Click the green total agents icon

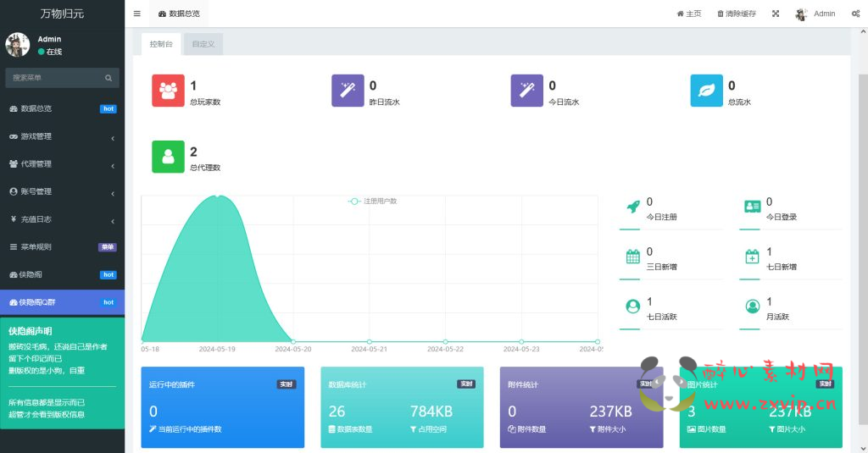(x=168, y=157)
